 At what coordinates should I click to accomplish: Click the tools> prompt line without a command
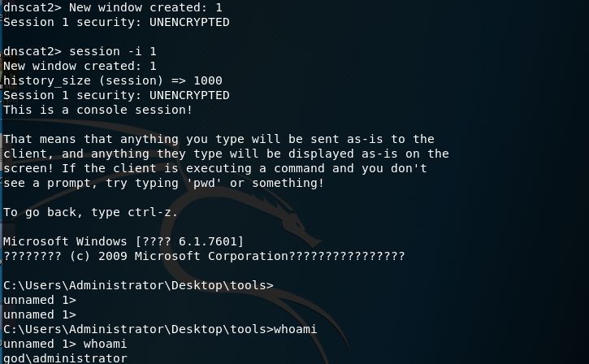[138, 285]
